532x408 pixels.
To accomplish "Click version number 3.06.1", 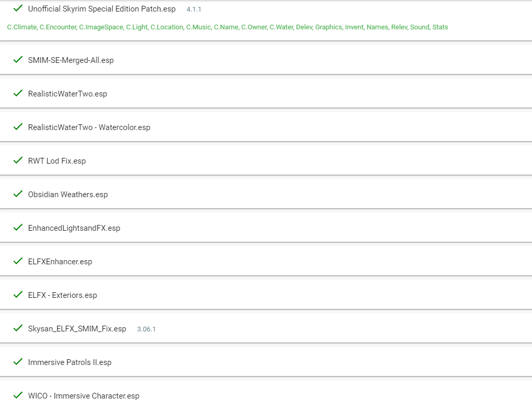I will (146, 329).
